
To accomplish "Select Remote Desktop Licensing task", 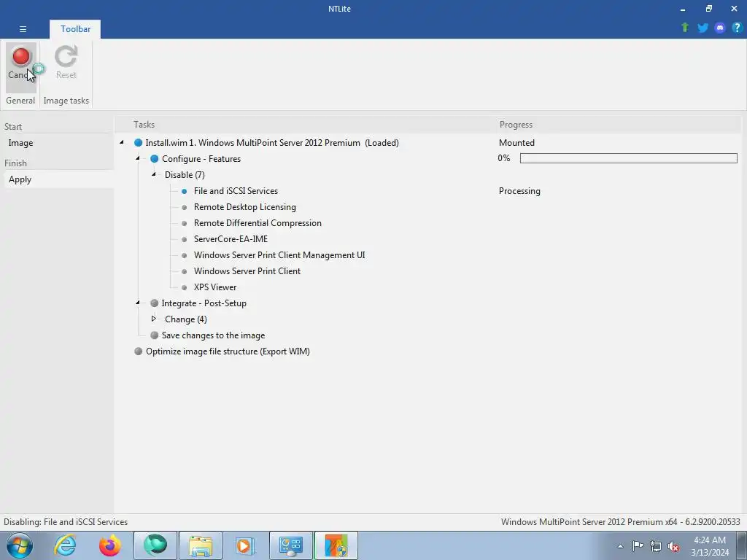I will click(245, 207).
